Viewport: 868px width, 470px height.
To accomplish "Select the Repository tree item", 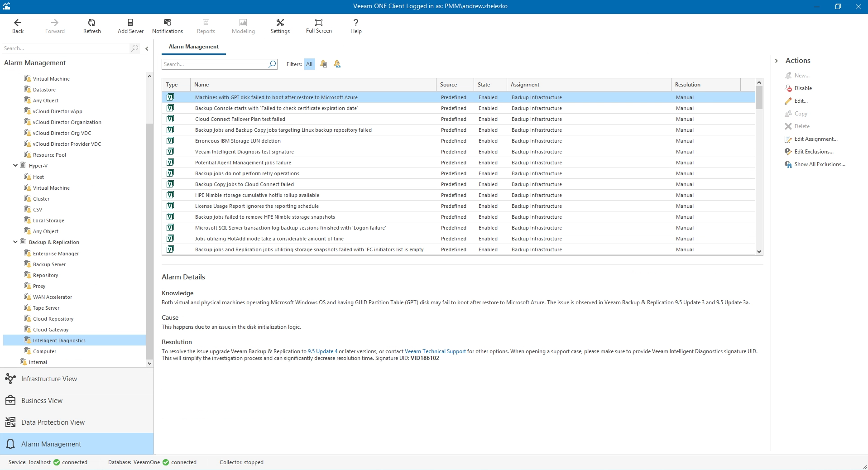I will pos(45,275).
